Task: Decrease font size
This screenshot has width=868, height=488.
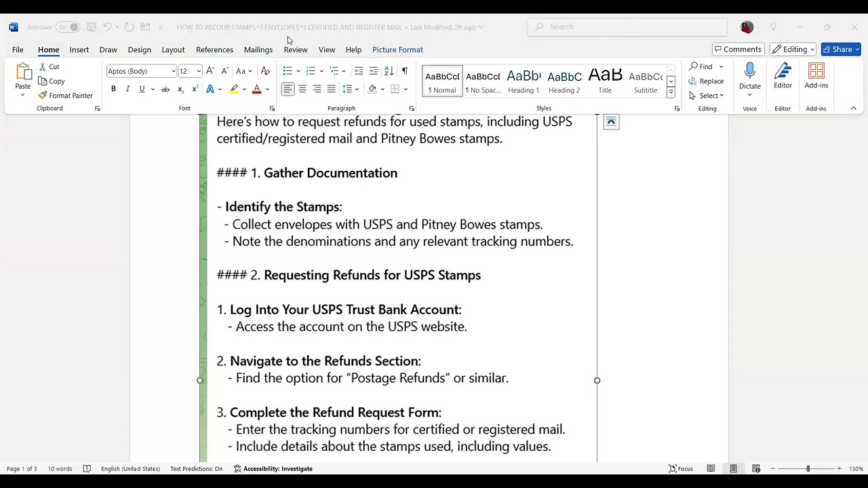Action: 224,70
